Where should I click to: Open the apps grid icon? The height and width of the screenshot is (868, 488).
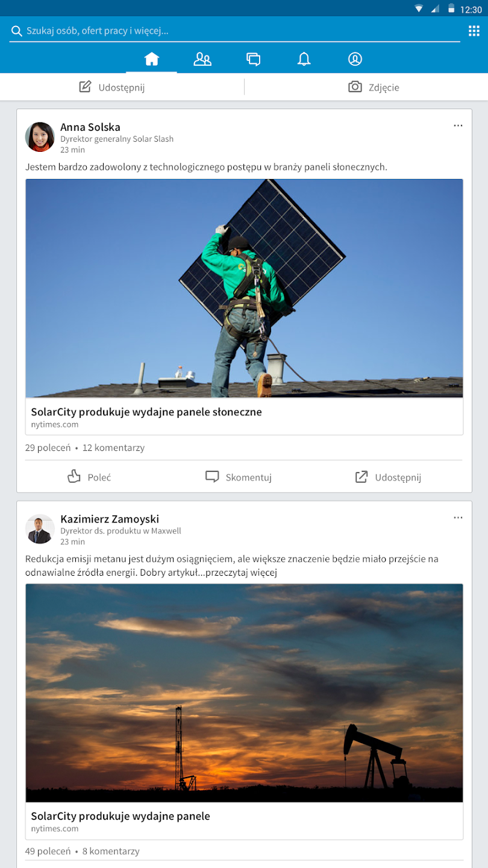(x=474, y=31)
